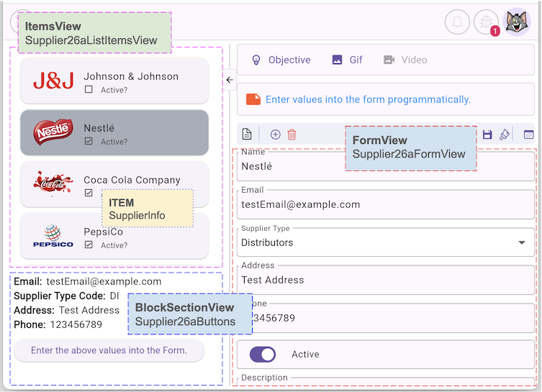Click the add new record plus icon
This screenshot has height=392, width=542.
(275, 135)
